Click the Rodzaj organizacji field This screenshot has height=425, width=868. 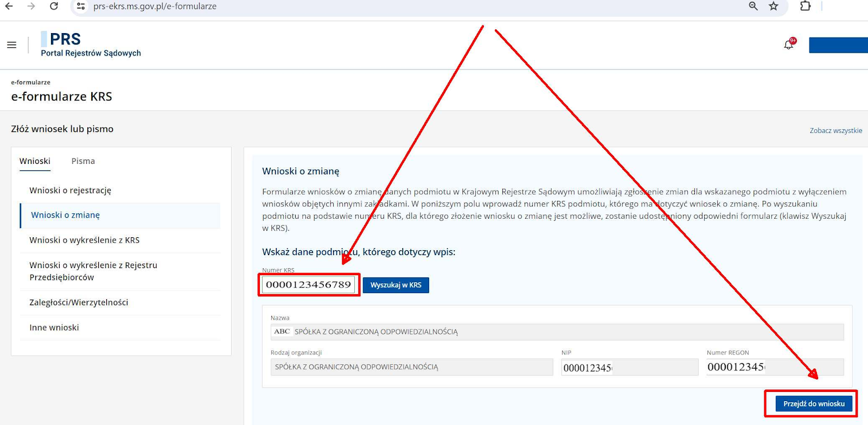tap(412, 367)
